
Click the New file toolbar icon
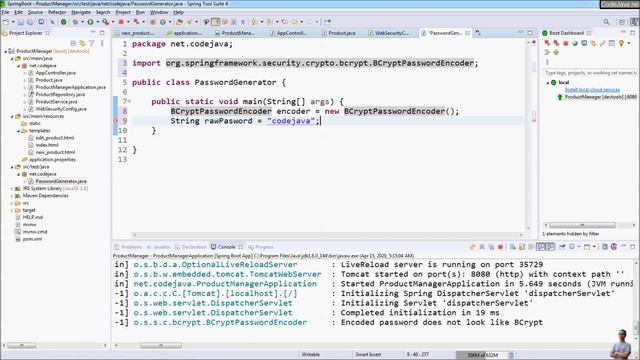pos(6,22)
